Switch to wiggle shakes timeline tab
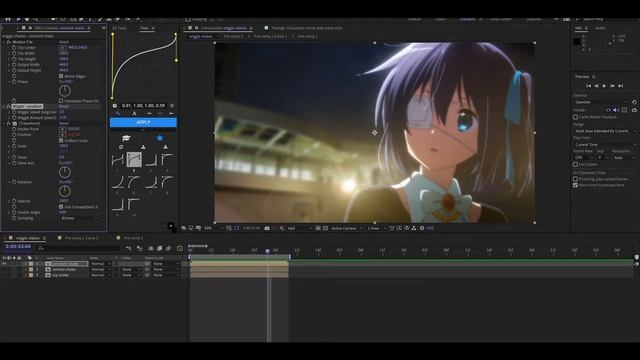Screen dimensions: 640x360 pos(28,238)
